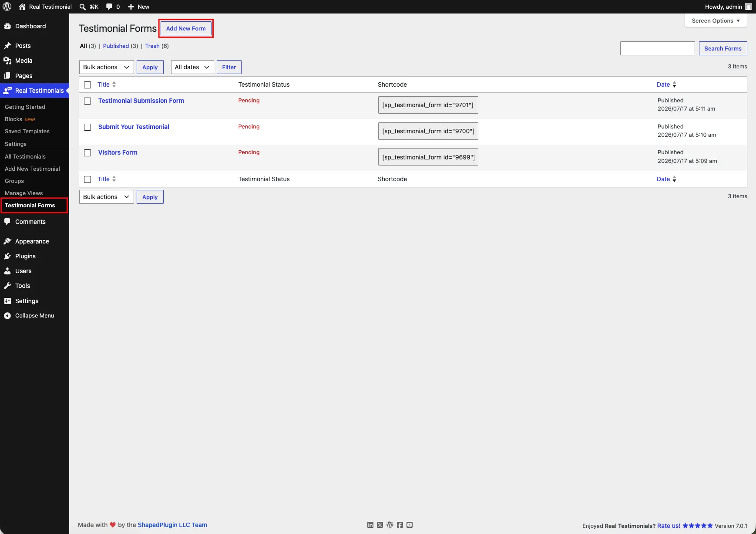Open Manage Views submenu item
This screenshot has width=756, height=534.
24,193
